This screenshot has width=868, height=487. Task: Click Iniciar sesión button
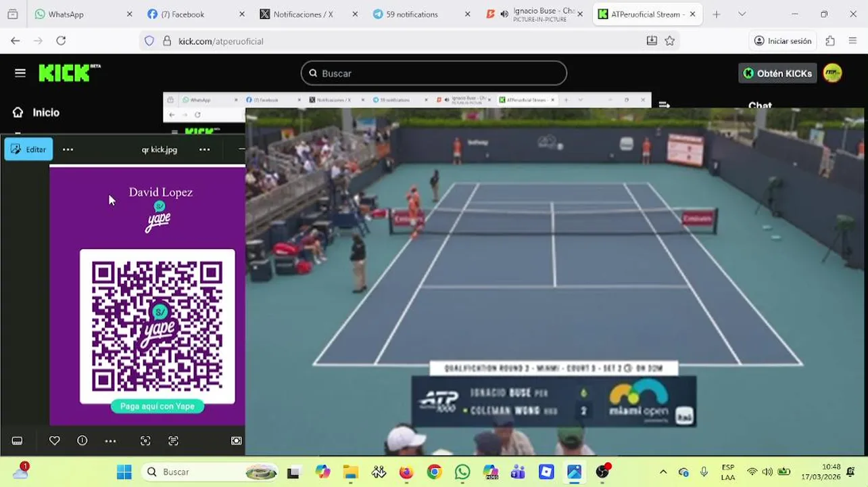click(x=782, y=41)
